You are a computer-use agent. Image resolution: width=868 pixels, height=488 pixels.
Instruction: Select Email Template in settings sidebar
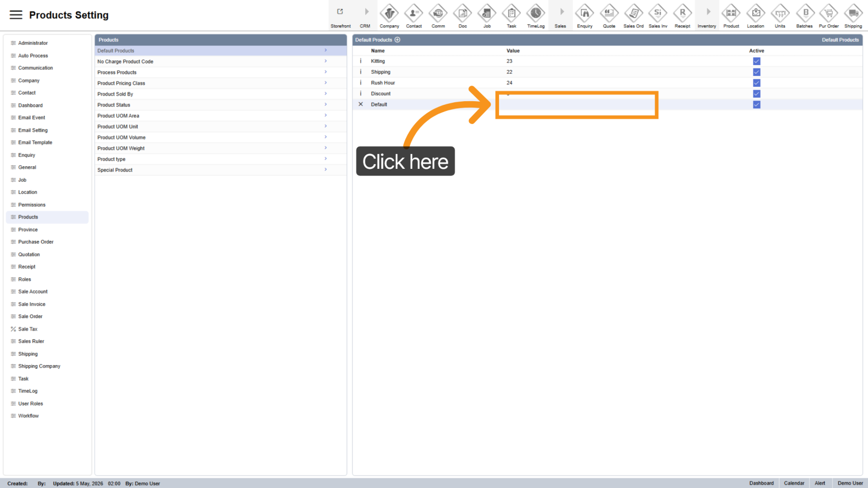click(47, 143)
